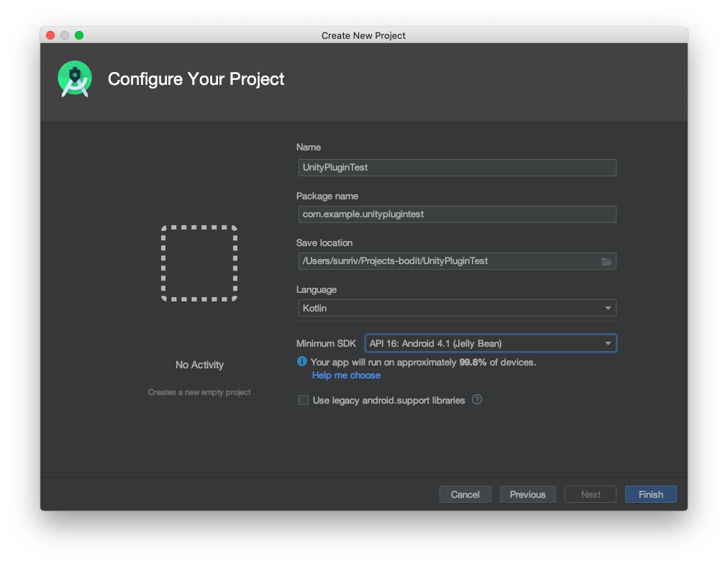Image resolution: width=728 pixels, height=564 pixels.
Task: Click the Package name input field
Action: pos(456,214)
